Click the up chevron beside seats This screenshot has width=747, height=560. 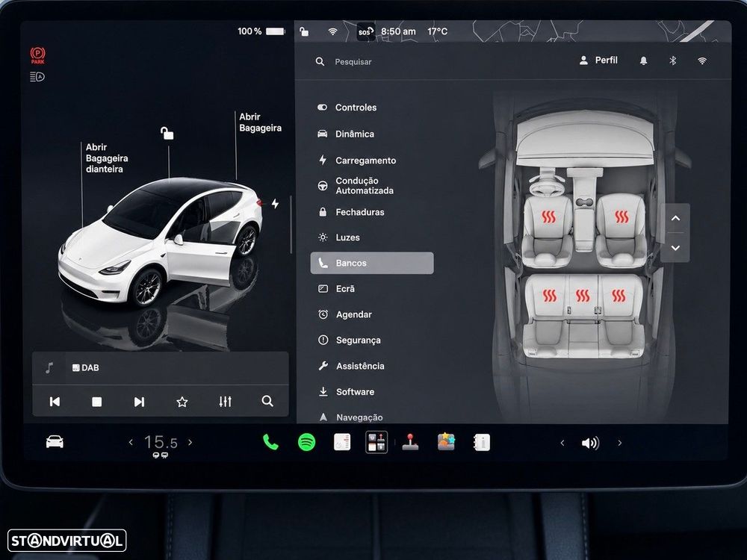[x=675, y=218]
